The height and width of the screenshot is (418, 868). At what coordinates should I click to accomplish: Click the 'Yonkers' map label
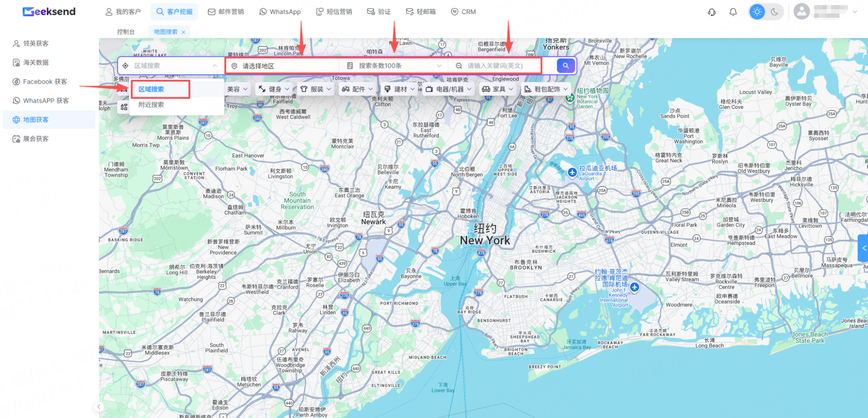pyautogui.click(x=556, y=47)
